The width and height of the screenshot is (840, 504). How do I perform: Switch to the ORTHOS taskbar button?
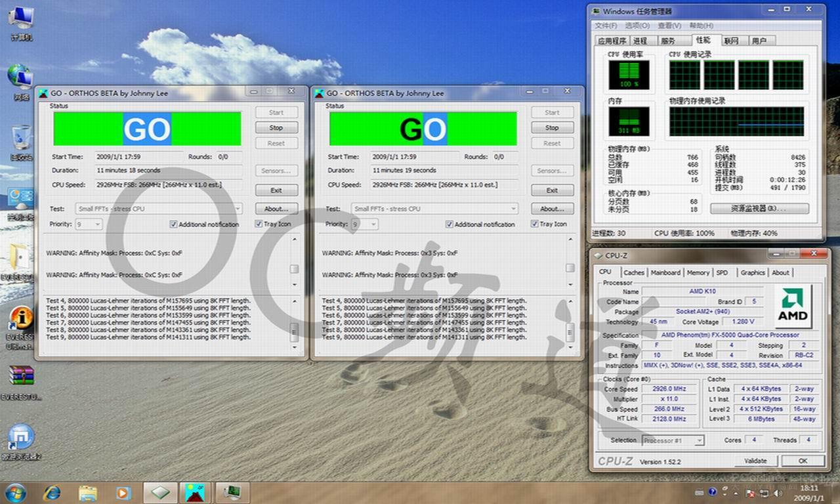pos(196,492)
